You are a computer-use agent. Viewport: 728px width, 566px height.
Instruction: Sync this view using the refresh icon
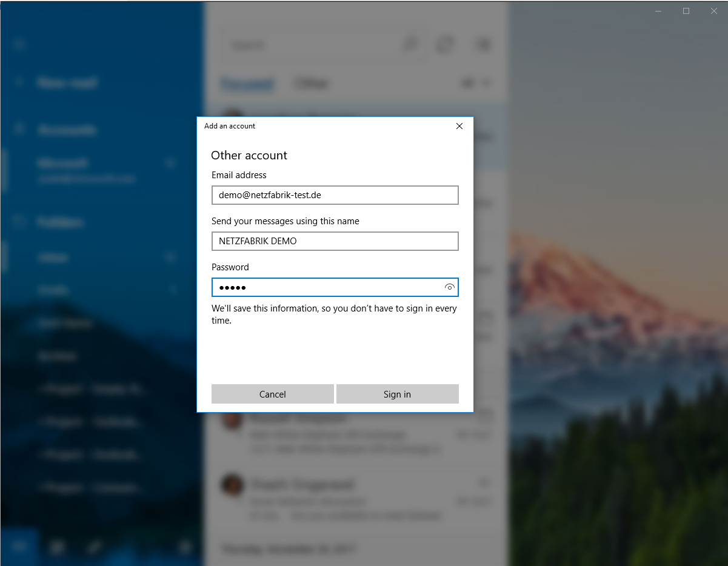click(446, 44)
